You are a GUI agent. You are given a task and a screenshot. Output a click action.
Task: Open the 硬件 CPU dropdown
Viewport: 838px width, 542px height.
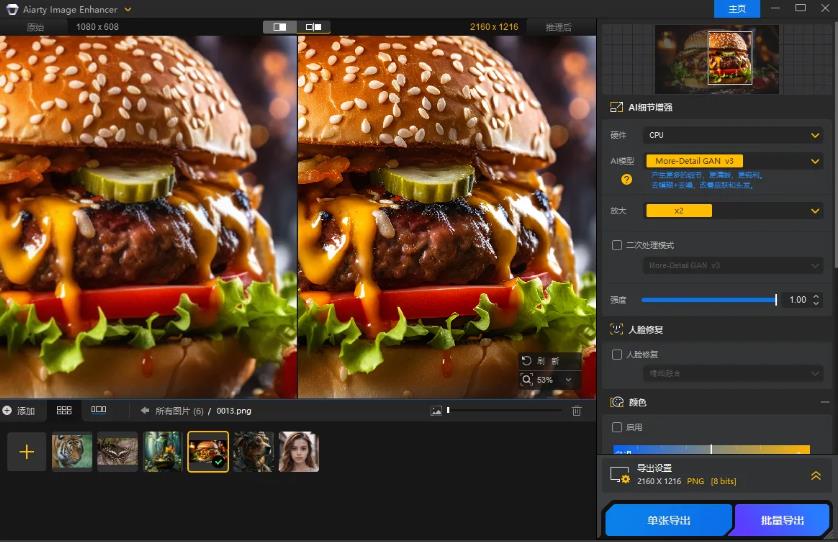[x=733, y=135]
